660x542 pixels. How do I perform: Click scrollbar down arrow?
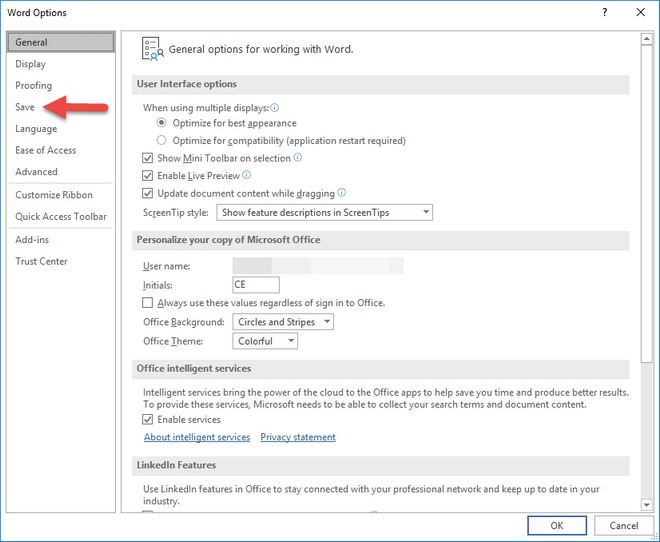coord(647,504)
